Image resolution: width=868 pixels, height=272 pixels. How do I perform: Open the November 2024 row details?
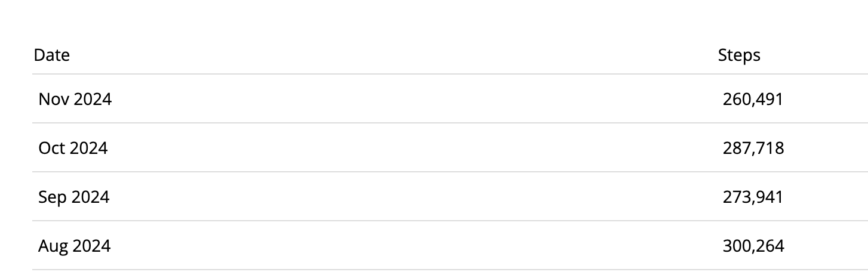tap(450, 99)
